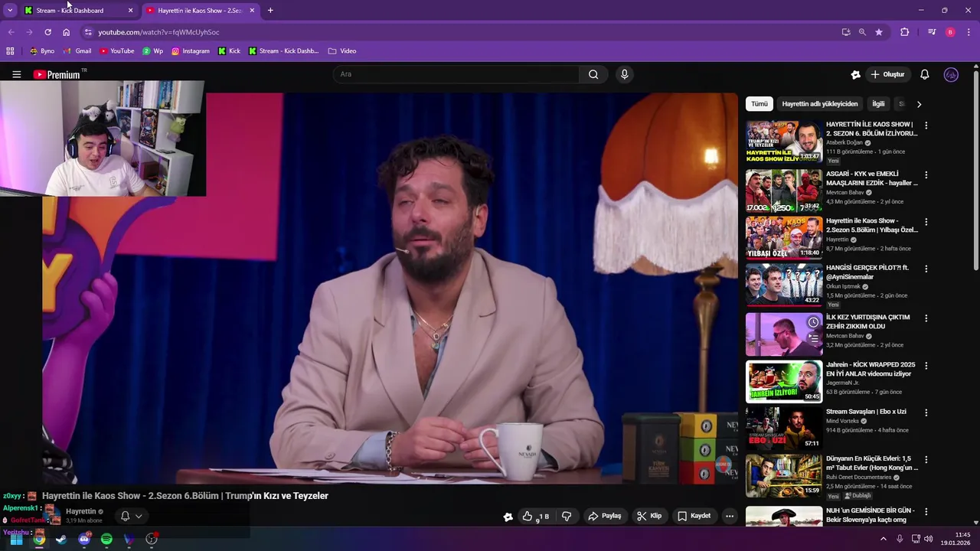Screen dimensions: 980x551
Task: Dislike the video with thumbs-down
Action: 567,517
